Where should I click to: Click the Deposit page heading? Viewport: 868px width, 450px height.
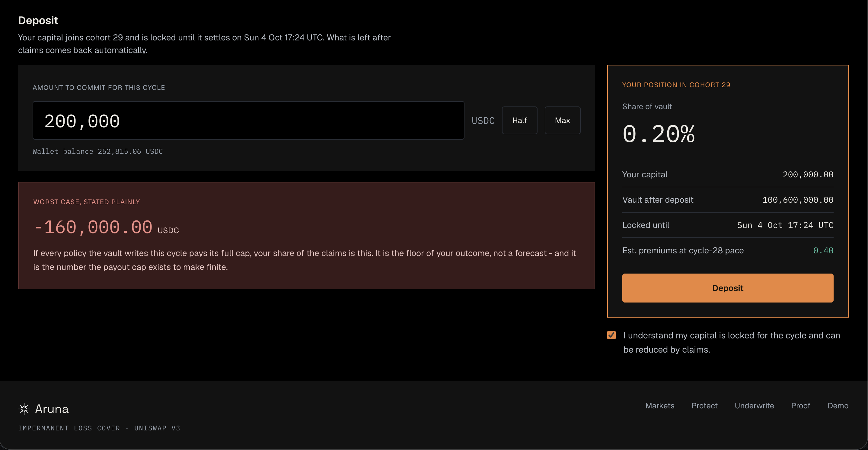point(38,21)
